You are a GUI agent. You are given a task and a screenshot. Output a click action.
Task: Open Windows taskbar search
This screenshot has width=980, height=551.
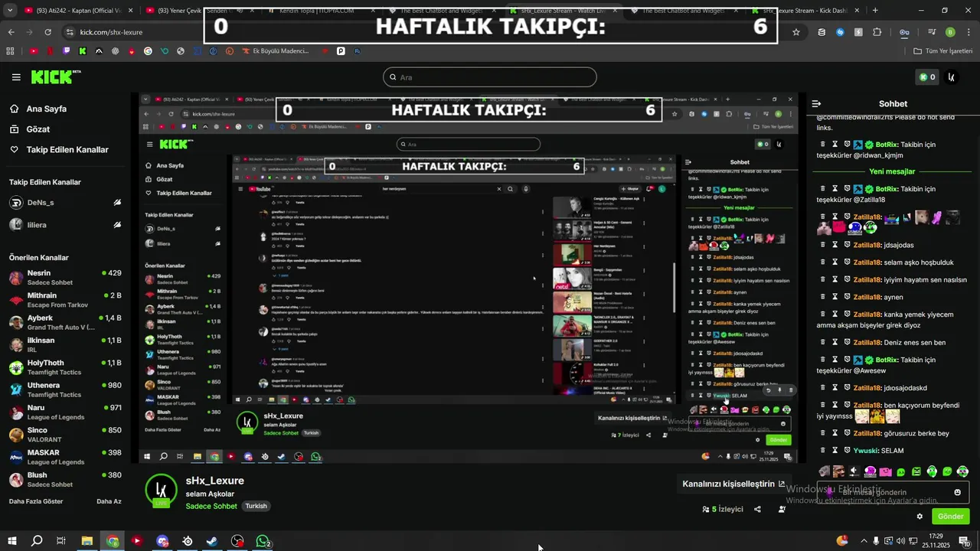(x=36, y=541)
